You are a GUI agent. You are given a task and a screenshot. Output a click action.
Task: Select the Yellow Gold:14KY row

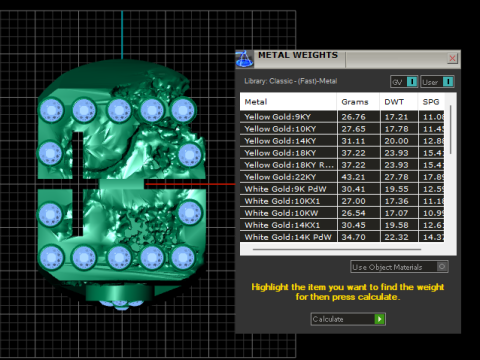click(x=342, y=141)
